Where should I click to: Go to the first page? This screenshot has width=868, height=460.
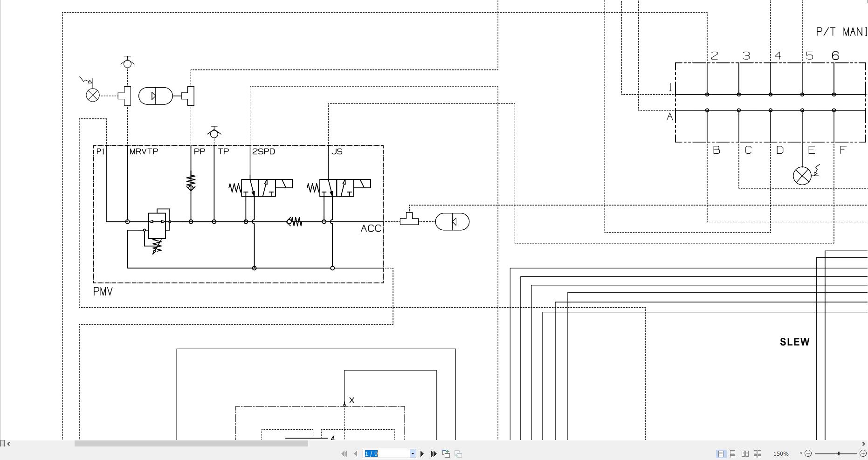pyautogui.click(x=344, y=453)
